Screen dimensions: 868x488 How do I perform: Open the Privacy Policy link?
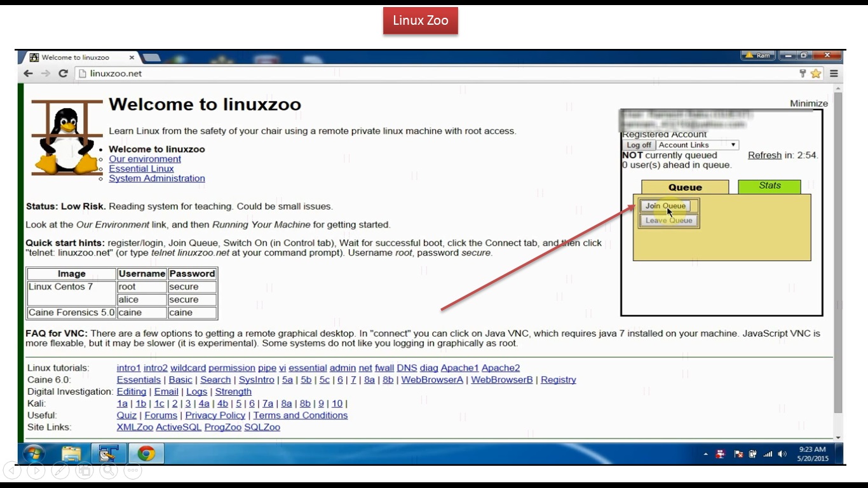215,416
